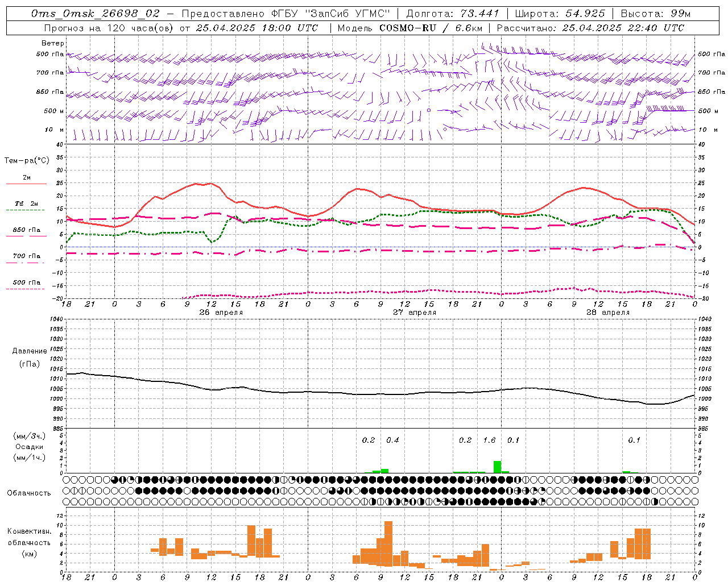Click the Td 2м dew point legend label

click(27, 203)
